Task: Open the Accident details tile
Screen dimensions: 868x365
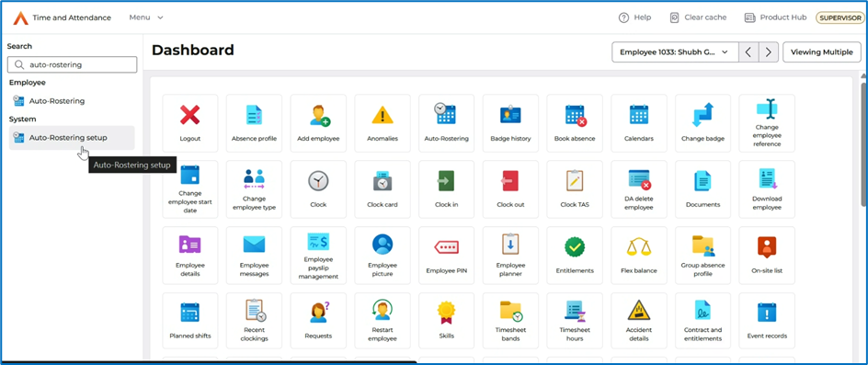Action: pos(639,321)
